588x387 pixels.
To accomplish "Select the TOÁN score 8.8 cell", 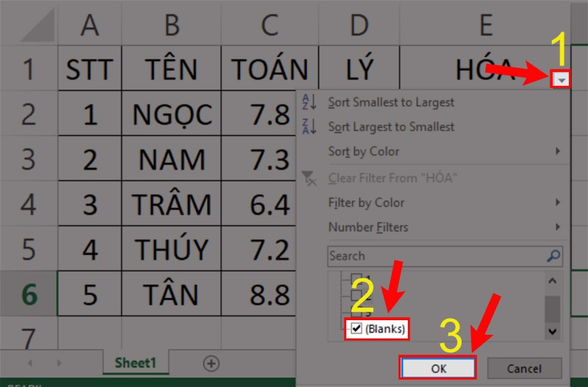I will click(259, 293).
